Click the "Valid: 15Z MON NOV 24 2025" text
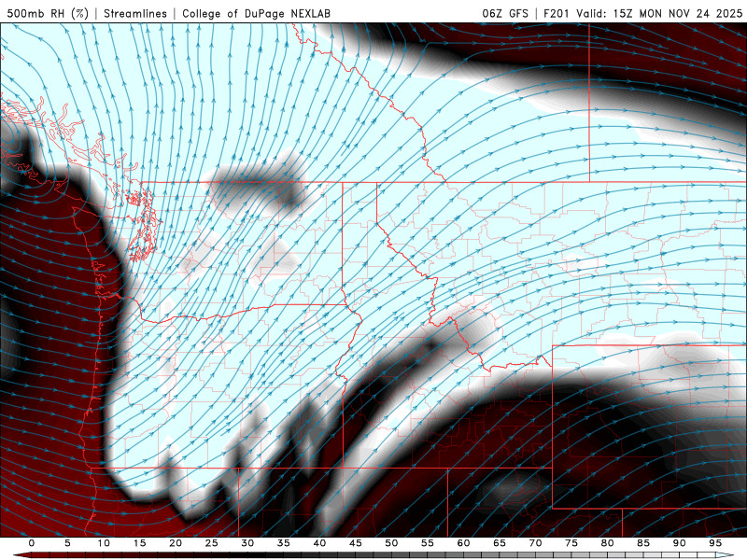This screenshot has width=747, height=560. (659, 13)
